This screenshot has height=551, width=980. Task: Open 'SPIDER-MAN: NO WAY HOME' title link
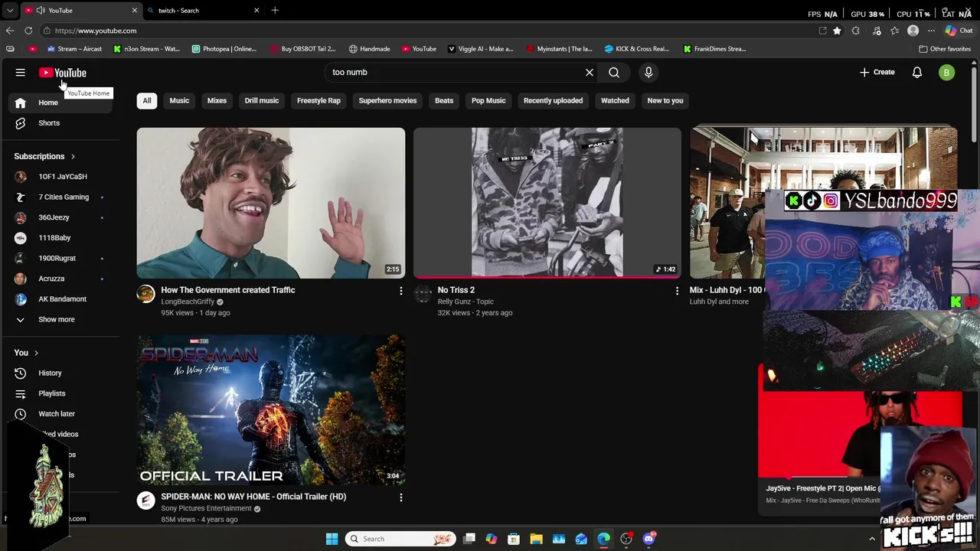(253, 497)
